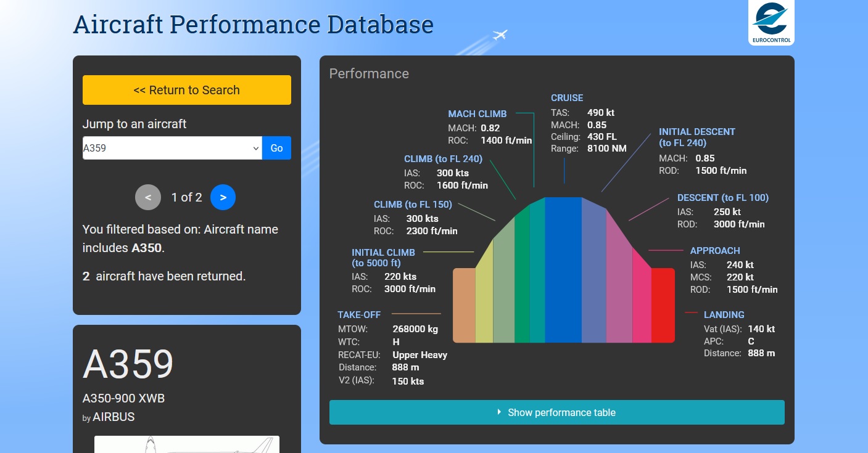This screenshot has height=453, width=868.
Task: Open the Jump to aircraft dropdown
Action: pos(172,148)
